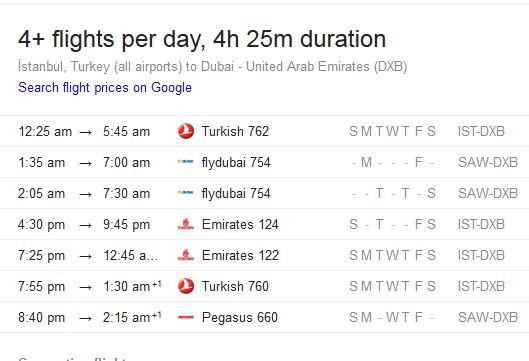Image resolution: width=529 pixels, height=361 pixels.
Task: Click the 4+ flights per day heading
Action: (202, 39)
